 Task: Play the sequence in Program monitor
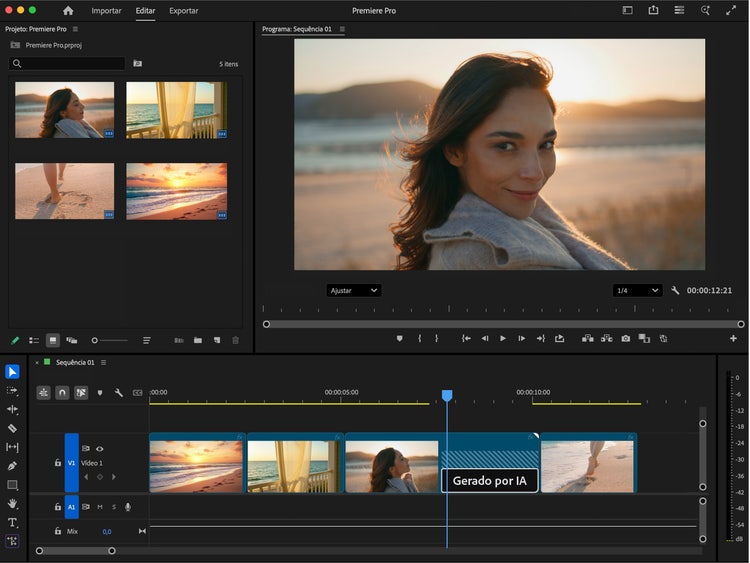[503, 339]
